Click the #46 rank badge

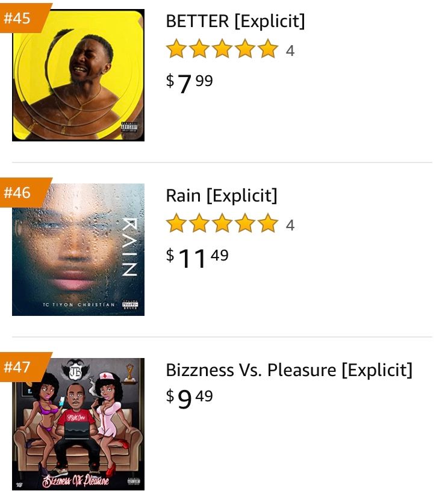click(x=18, y=193)
